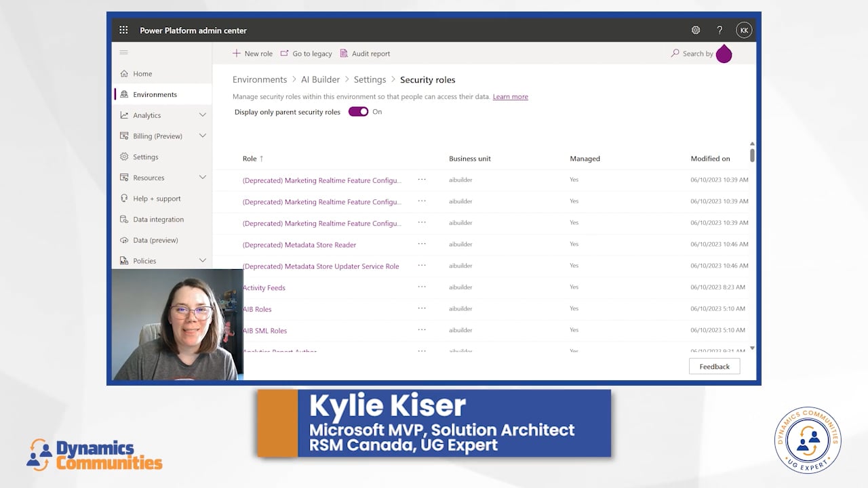The height and width of the screenshot is (488, 868).
Task: Click the search magnifier icon
Action: 675,53
